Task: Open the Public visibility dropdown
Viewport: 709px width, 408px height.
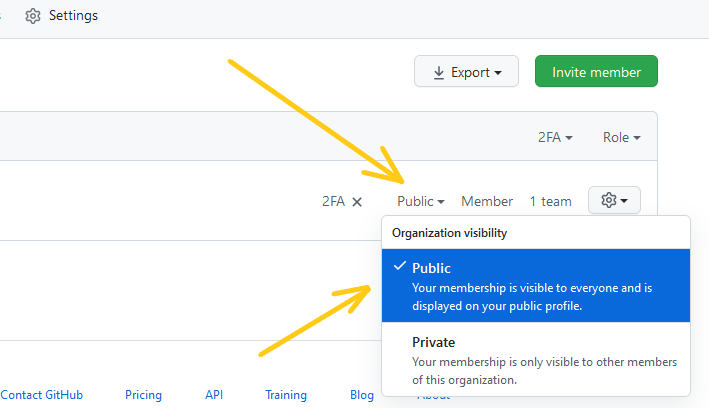Action: 420,201
